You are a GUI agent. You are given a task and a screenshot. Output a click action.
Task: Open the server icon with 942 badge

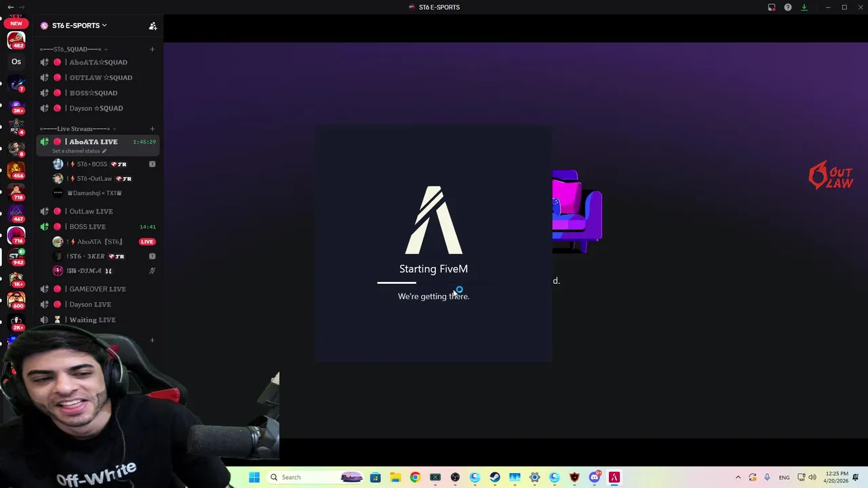pos(16,257)
